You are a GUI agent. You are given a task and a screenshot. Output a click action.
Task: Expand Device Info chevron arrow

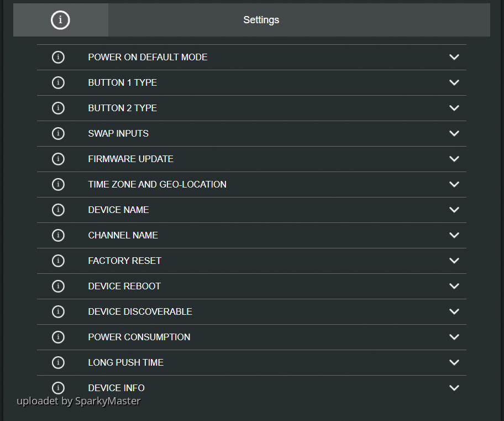coord(454,388)
